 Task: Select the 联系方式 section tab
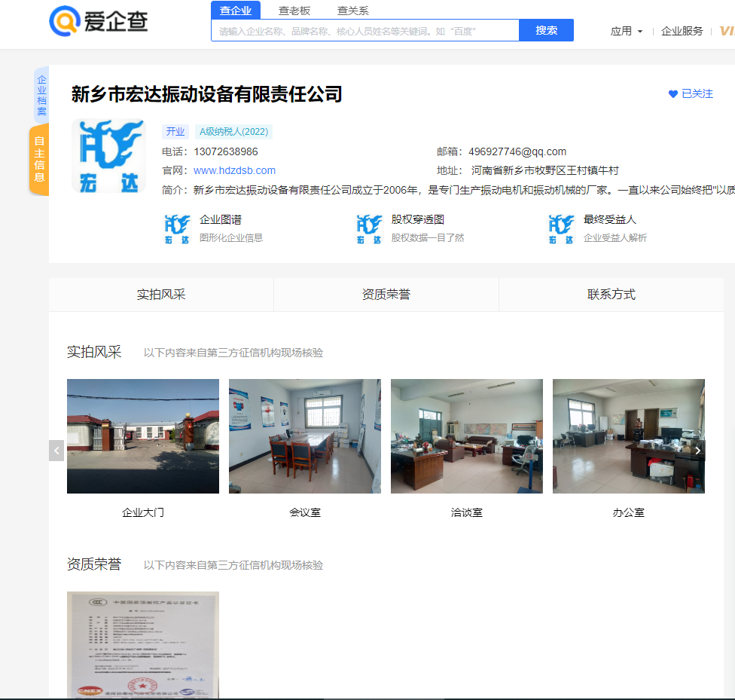coord(610,294)
